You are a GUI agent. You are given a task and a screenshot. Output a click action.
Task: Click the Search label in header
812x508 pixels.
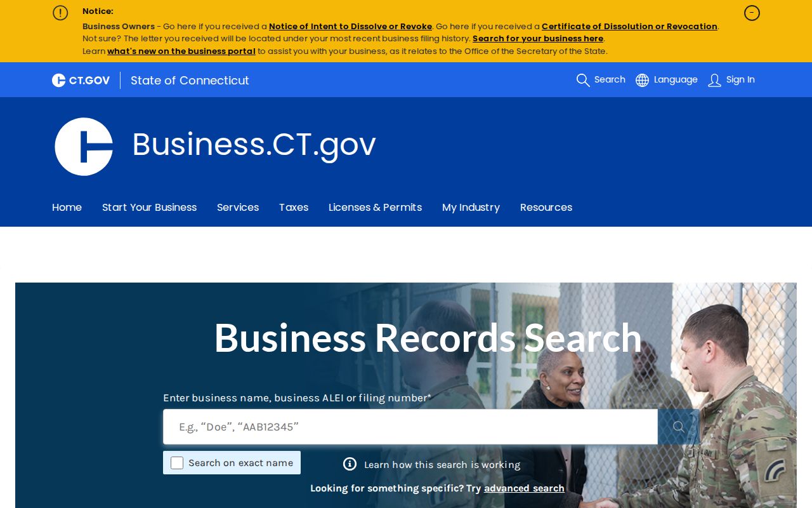[x=610, y=79]
